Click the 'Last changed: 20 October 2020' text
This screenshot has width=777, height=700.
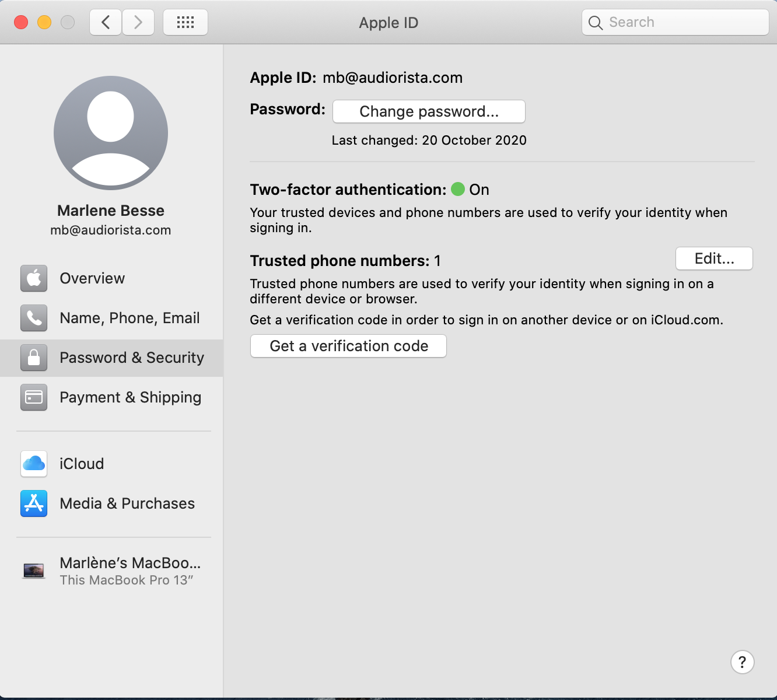429,141
